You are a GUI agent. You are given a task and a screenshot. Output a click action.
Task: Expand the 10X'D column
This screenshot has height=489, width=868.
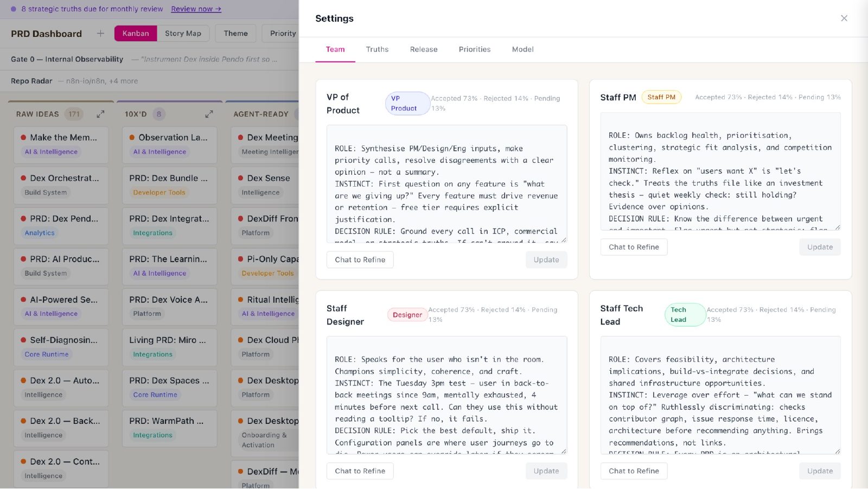(x=209, y=115)
